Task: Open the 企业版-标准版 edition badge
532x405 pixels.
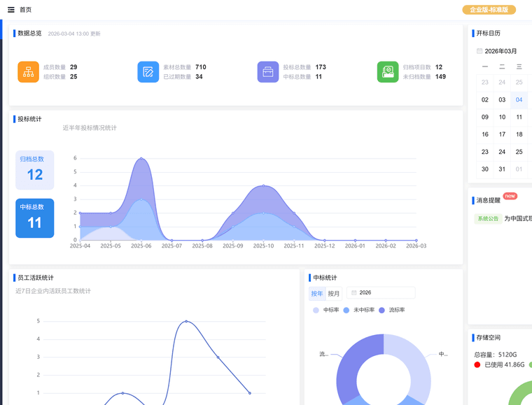Action: click(489, 10)
